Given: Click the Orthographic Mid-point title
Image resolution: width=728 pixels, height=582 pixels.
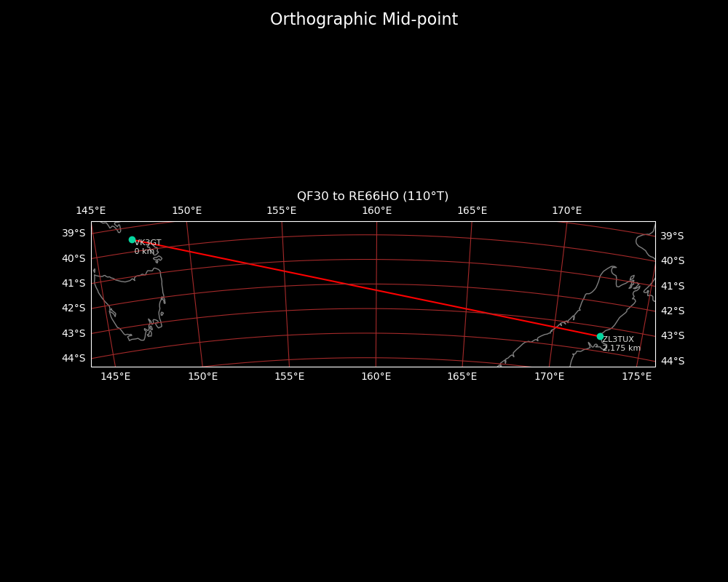Looking at the screenshot, I should tap(364, 20).
